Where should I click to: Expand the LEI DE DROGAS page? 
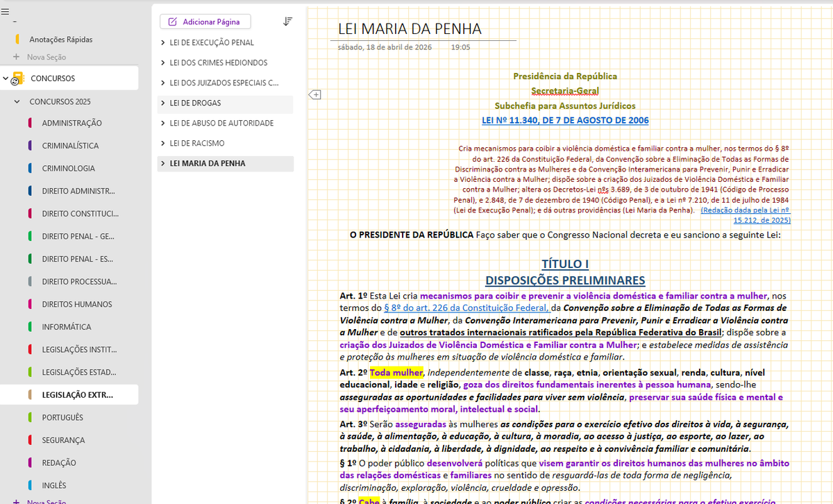(163, 103)
